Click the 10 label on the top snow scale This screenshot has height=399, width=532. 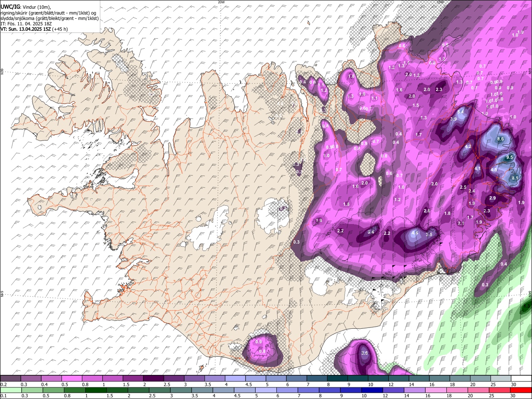point(371,384)
